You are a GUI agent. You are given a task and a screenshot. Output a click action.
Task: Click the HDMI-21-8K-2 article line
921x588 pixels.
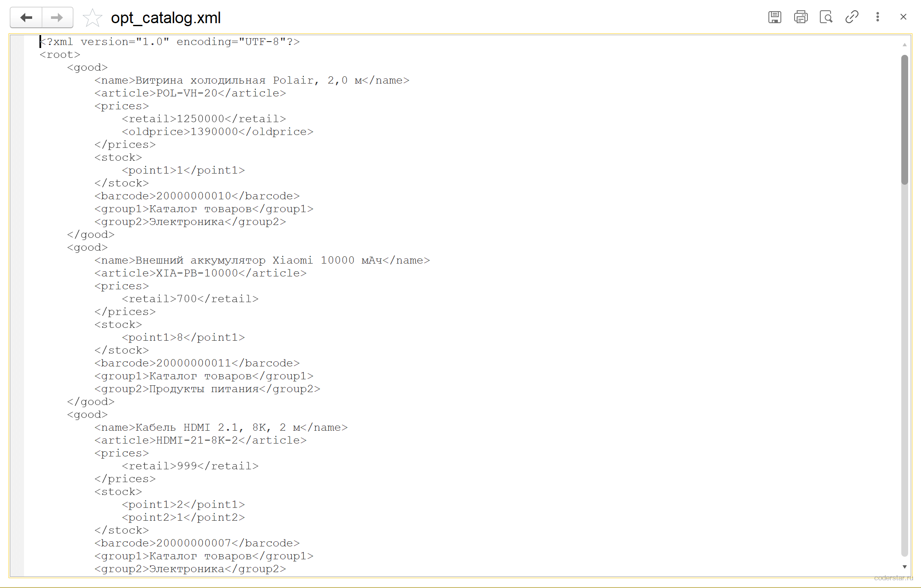click(201, 441)
